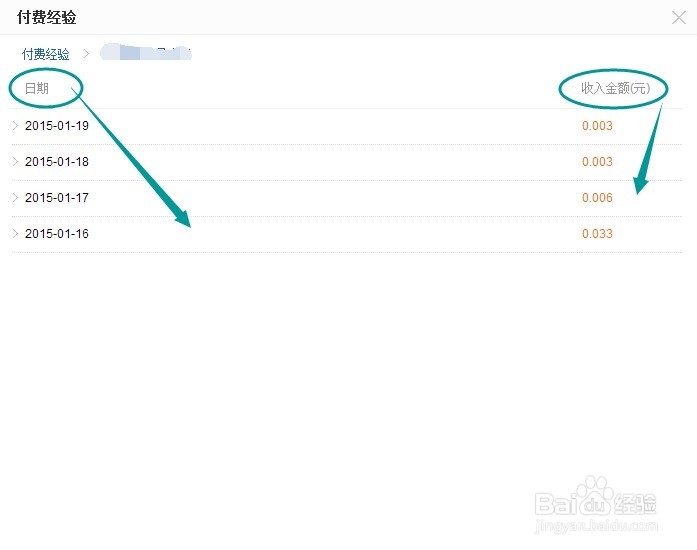Click the 日期 column header
The width and height of the screenshot is (697, 550).
click(x=37, y=89)
